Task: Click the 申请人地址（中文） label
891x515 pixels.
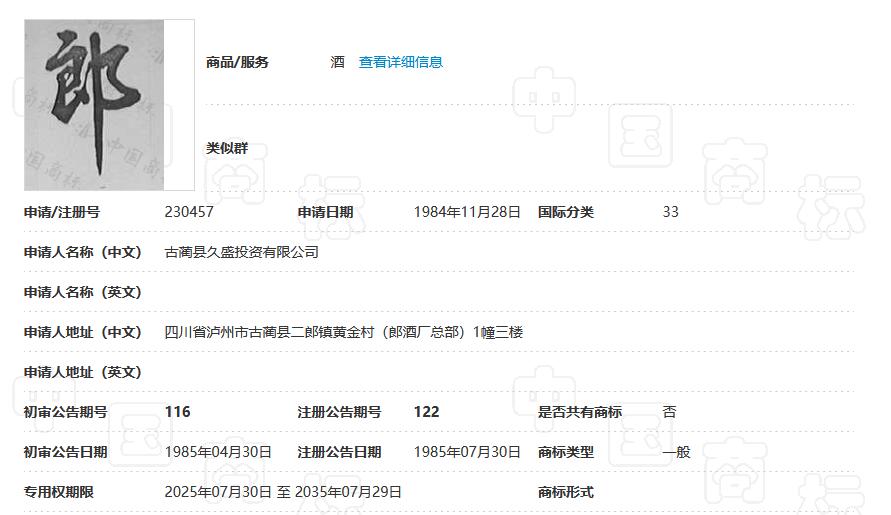Action: [x=82, y=332]
